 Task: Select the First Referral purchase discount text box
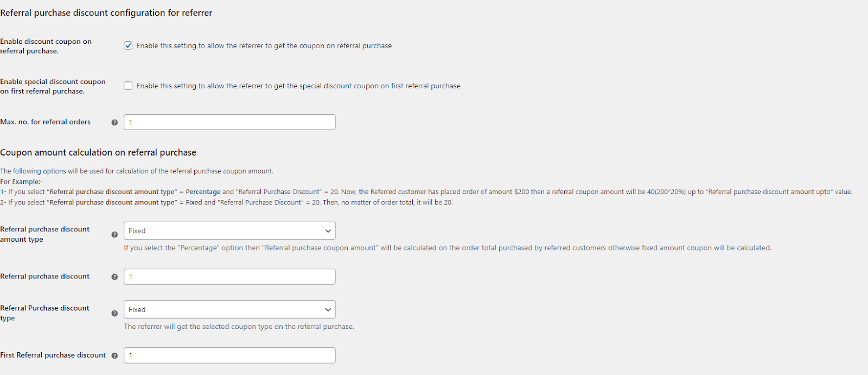(229, 355)
